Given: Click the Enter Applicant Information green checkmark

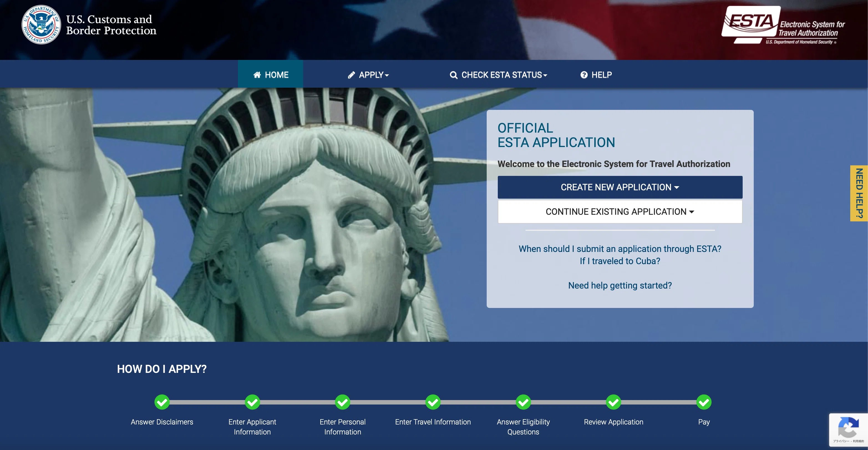Looking at the screenshot, I should coord(252,402).
